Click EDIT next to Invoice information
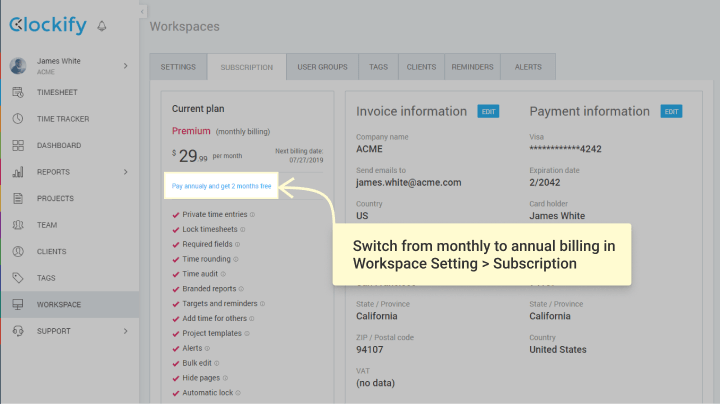Image resolution: width=720 pixels, height=404 pixels. tap(488, 112)
